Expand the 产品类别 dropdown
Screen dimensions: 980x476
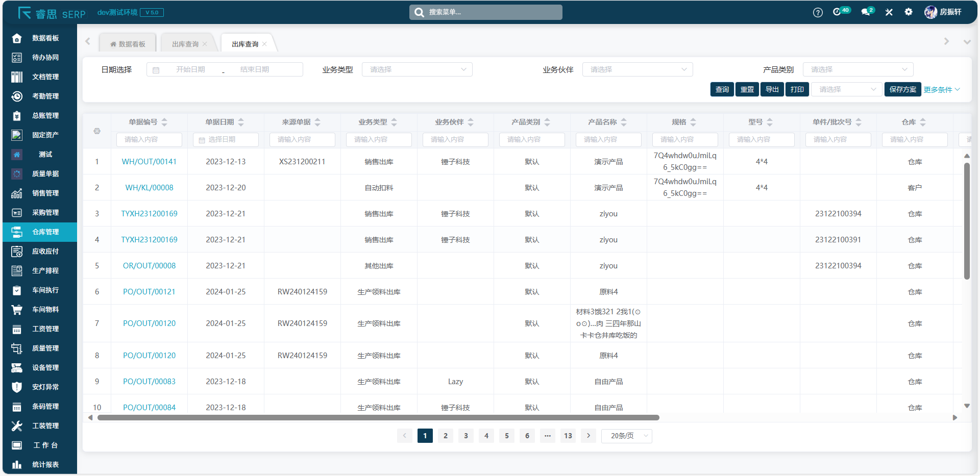point(857,69)
